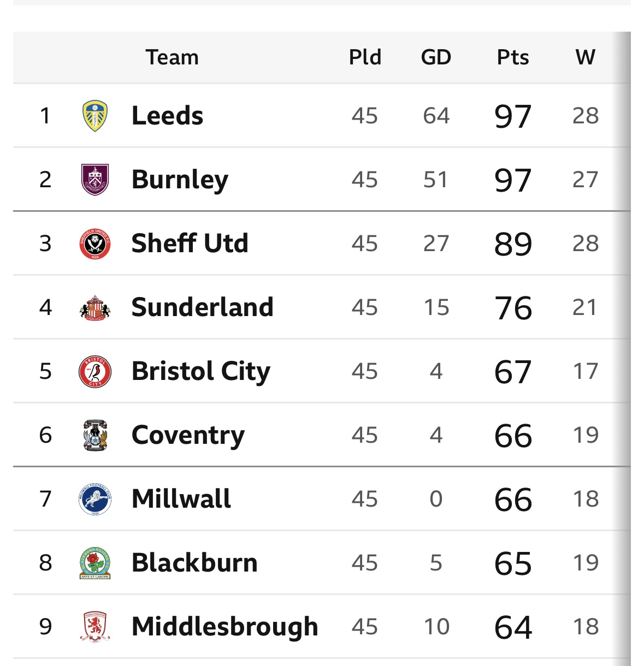644x666 pixels.
Task: Click the Bristol City robin badge
Action: click(95, 371)
